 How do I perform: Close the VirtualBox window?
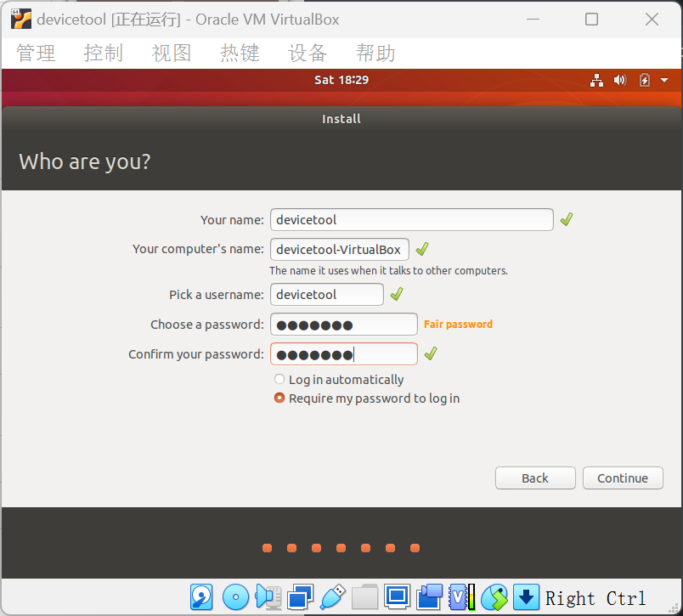coord(652,20)
